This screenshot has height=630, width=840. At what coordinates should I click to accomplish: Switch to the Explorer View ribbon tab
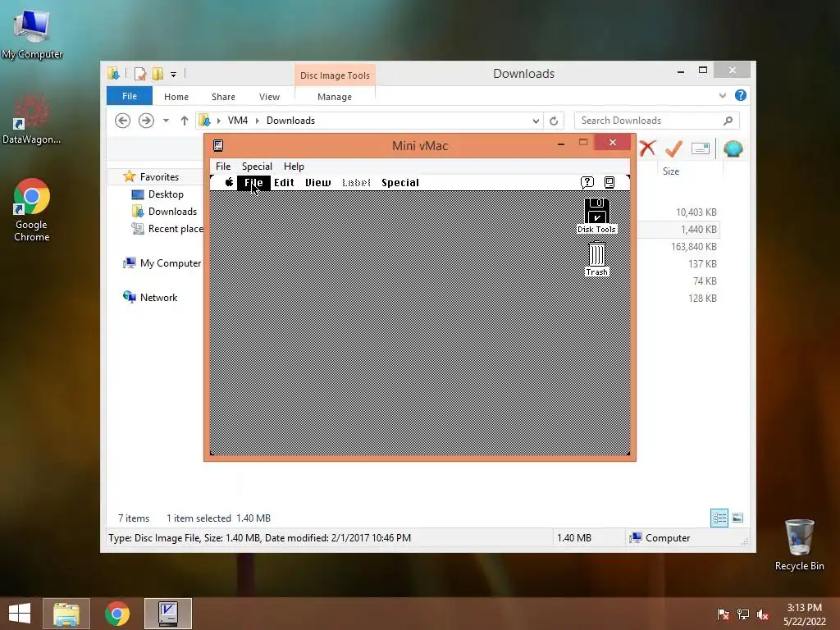[269, 97]
